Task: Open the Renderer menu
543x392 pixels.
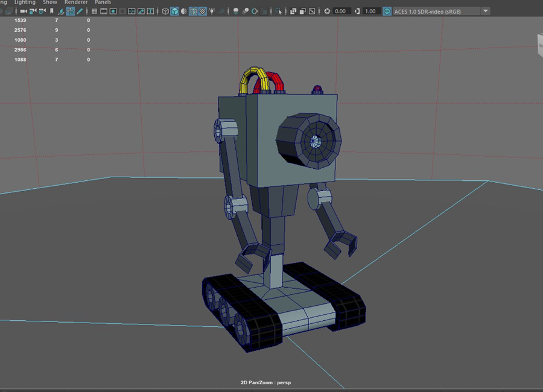Action: (x=75, y=2)
